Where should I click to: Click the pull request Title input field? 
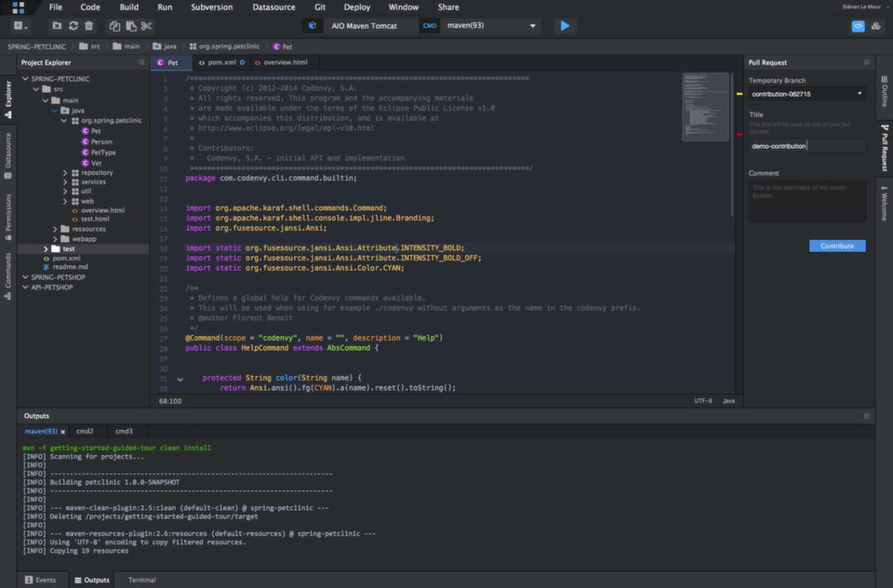point(807,146)
